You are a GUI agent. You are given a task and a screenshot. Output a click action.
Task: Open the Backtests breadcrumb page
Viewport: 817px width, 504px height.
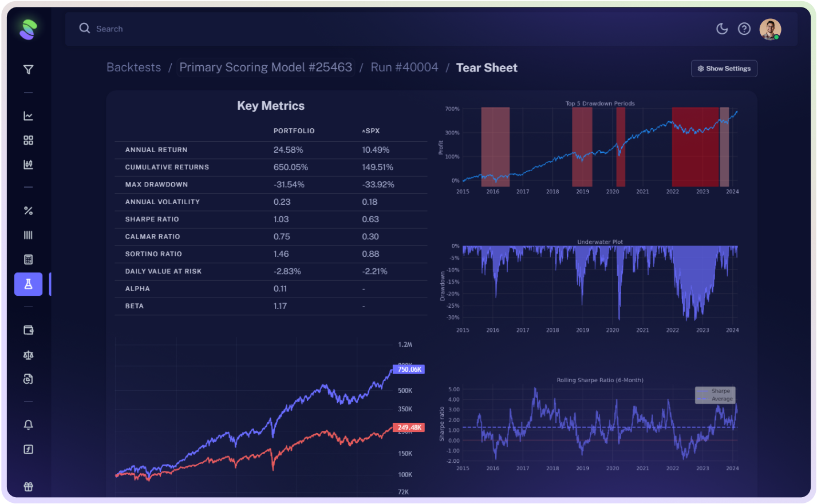[133, 67]
